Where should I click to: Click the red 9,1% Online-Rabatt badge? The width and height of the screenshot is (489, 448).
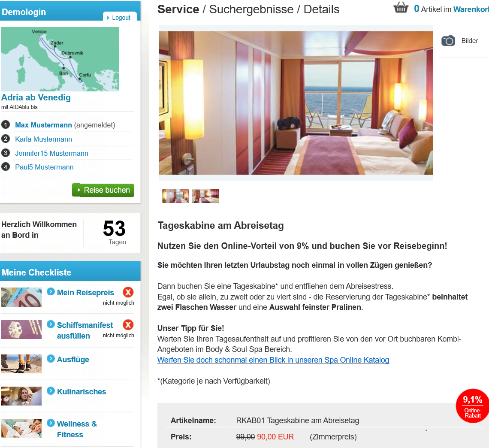coord(472,406)
